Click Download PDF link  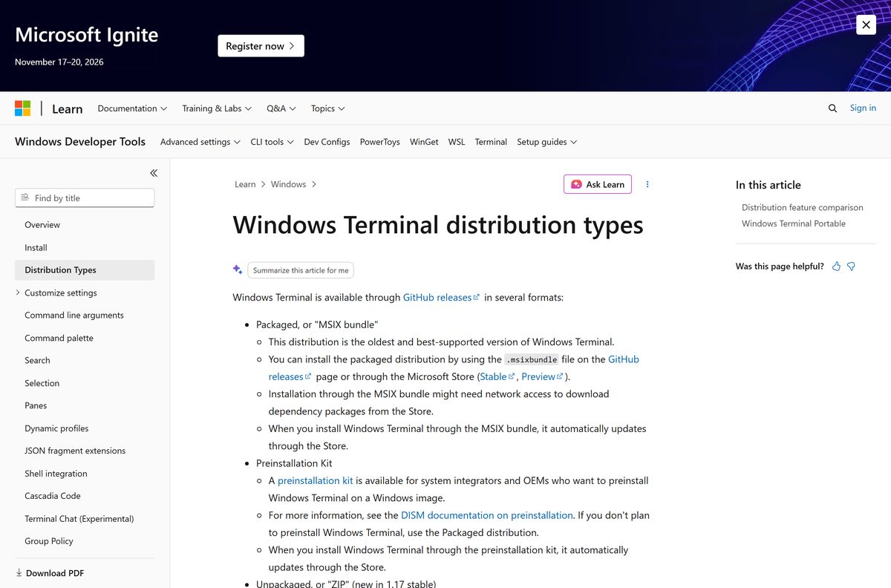click(x=55, y=573)
